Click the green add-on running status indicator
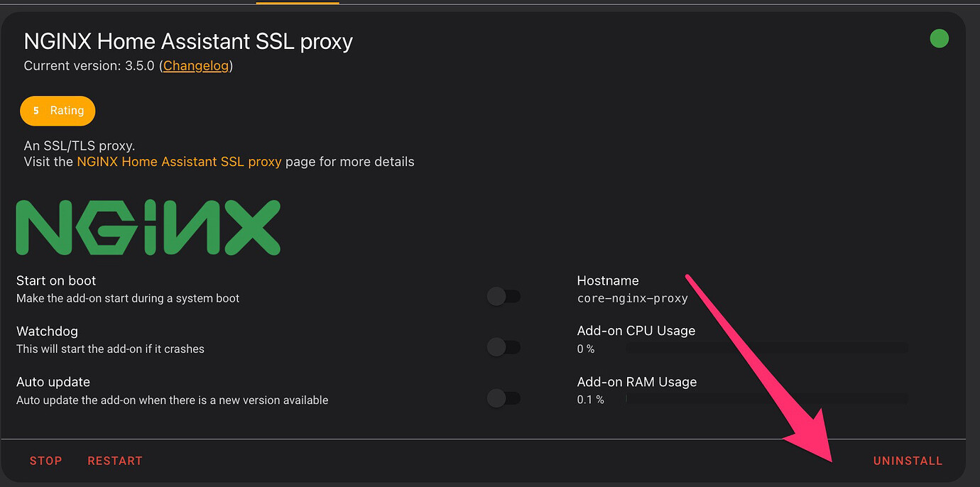 (x=939, y=39)
